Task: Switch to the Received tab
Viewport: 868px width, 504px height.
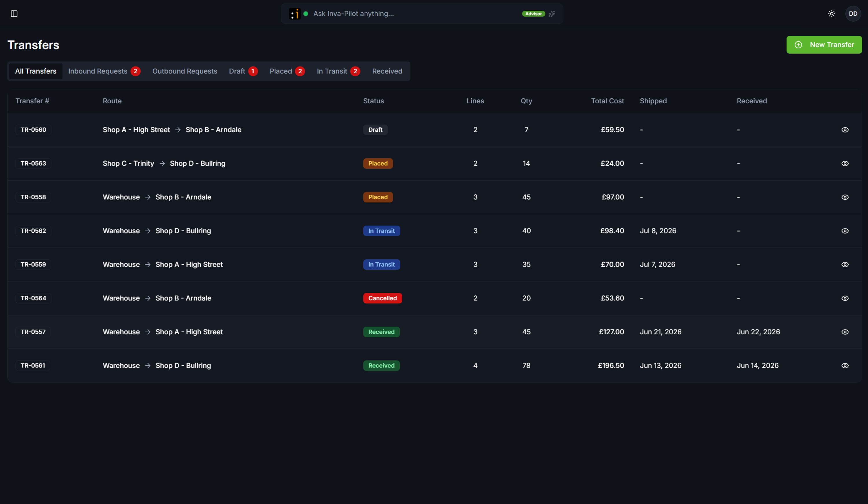Action: (x=387, y=71)
